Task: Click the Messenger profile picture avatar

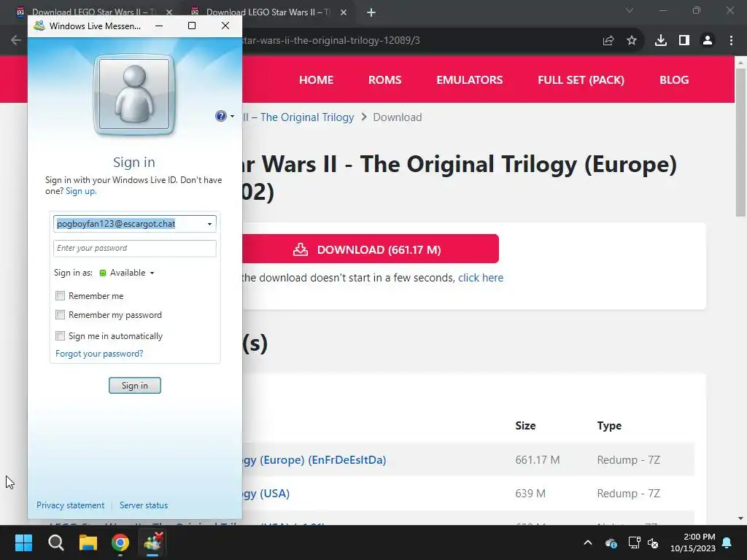Action: click(x=134, y=94)
